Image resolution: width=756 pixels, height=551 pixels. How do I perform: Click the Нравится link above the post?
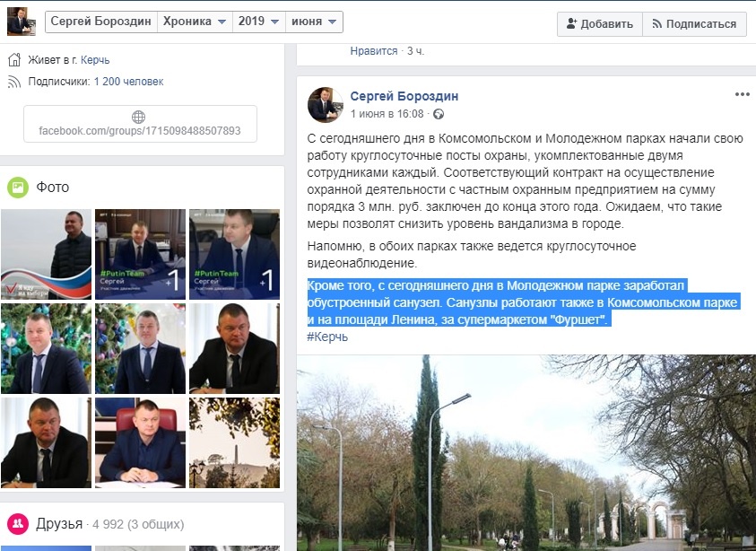(373, 51)
